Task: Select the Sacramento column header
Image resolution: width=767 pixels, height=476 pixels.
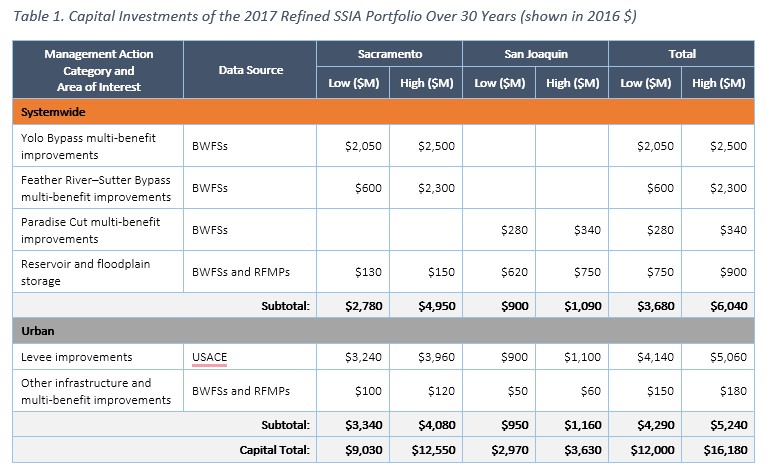Action: click(x=389, y=54)
